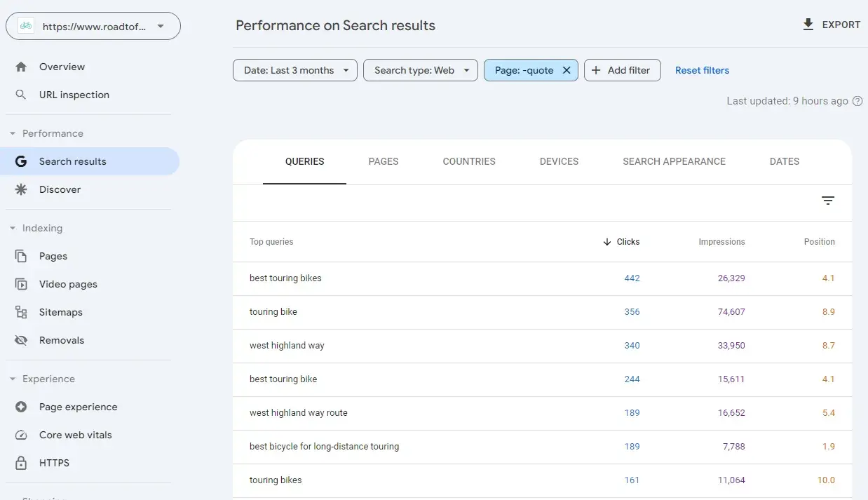The height and width of the screenshot is (500, 868).
Task: Click the Video pages icon
Action: pyautogui.click(x=21, y=284)
